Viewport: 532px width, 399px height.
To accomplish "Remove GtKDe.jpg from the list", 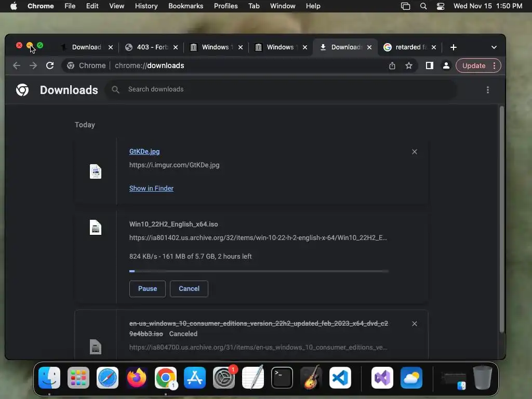I will click(414, 152).
